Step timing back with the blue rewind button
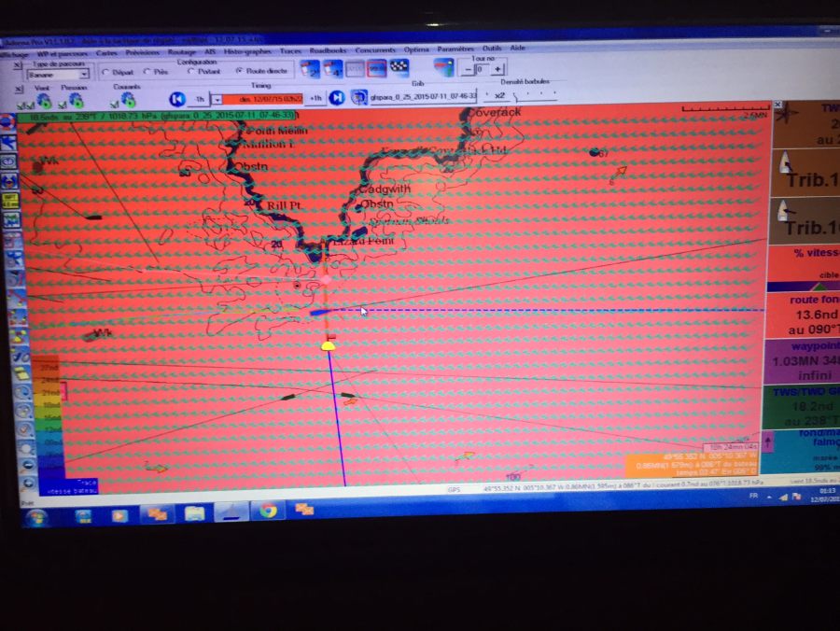 (x=175, y=98)
